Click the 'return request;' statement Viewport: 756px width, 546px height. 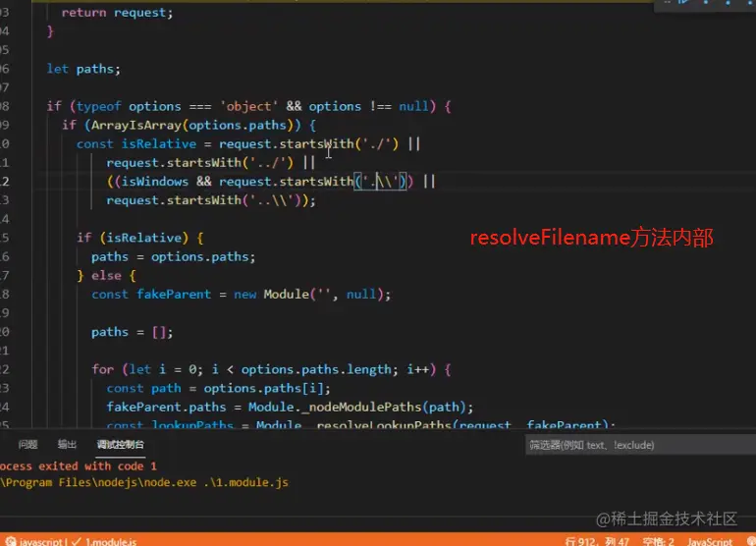pos(117,13)
